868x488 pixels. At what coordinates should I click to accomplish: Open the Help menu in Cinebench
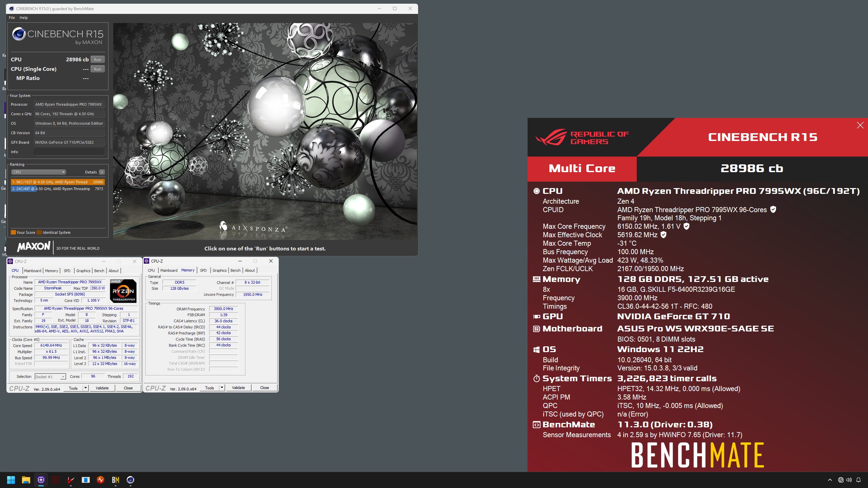24,18
